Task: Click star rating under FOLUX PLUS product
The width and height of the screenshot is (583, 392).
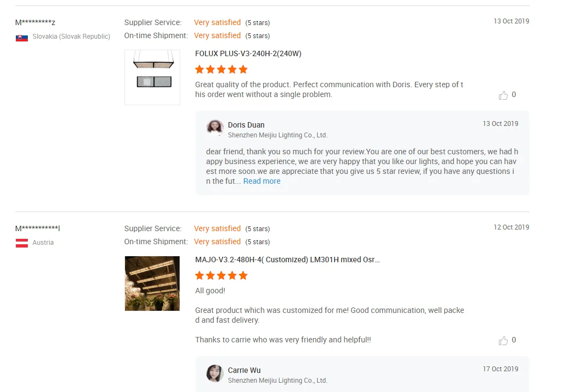Action: click(x=221, y=69)
